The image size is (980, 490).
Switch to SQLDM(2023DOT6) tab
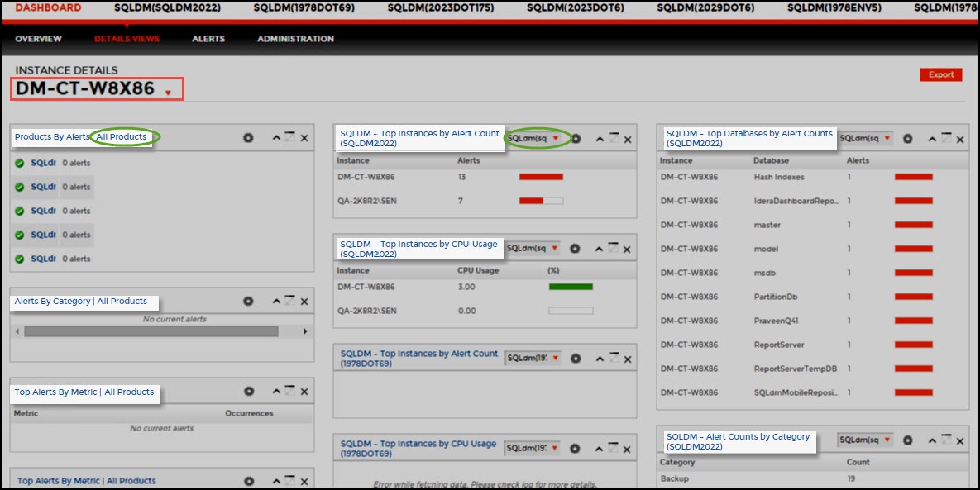coord(576,8)
